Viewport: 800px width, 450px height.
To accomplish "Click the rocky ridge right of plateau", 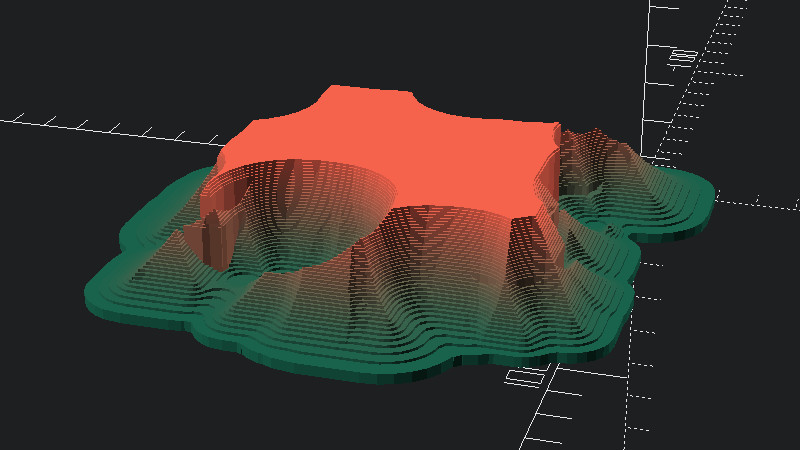I will tap(585, 160).
